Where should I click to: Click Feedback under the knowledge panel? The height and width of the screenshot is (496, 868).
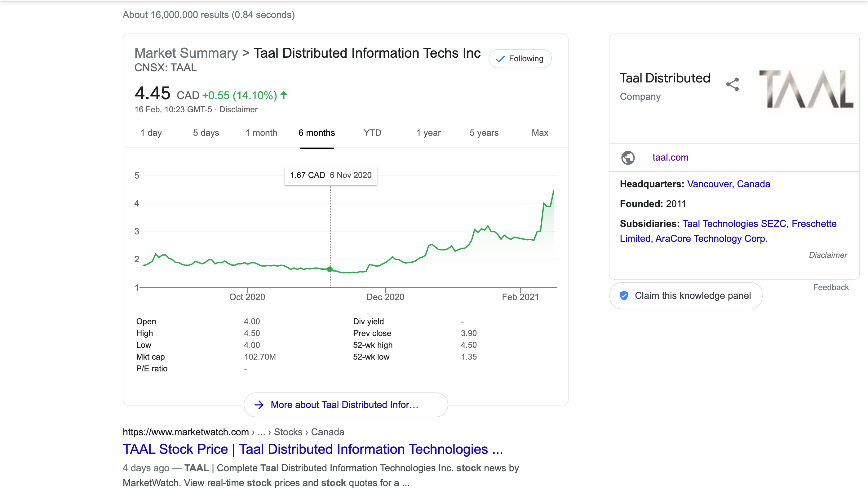830,287
